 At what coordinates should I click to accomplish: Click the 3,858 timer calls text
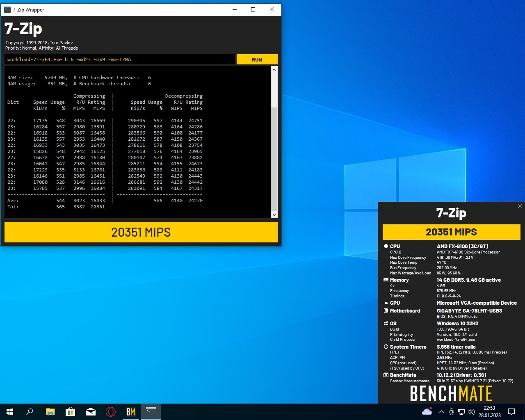456,347
